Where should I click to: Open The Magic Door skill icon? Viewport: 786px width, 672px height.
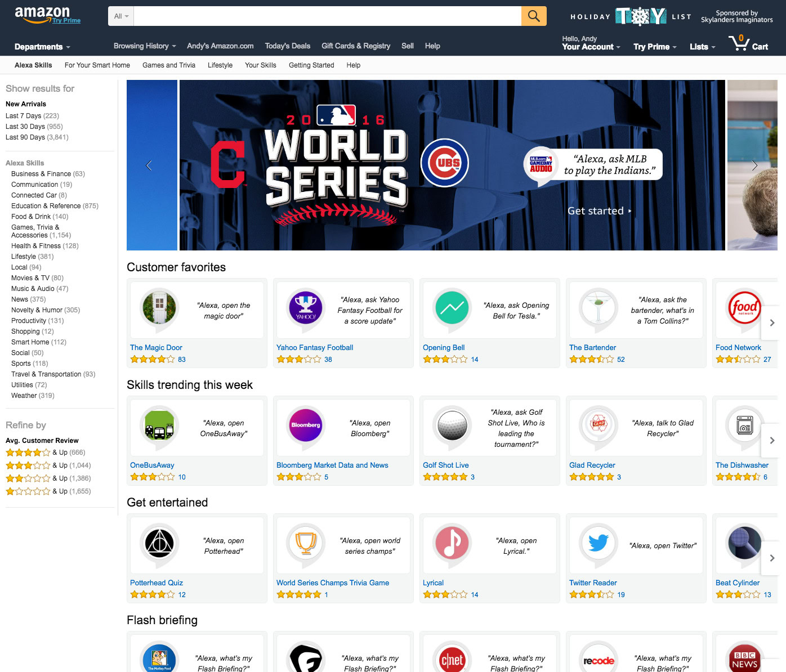click(159, 307)
